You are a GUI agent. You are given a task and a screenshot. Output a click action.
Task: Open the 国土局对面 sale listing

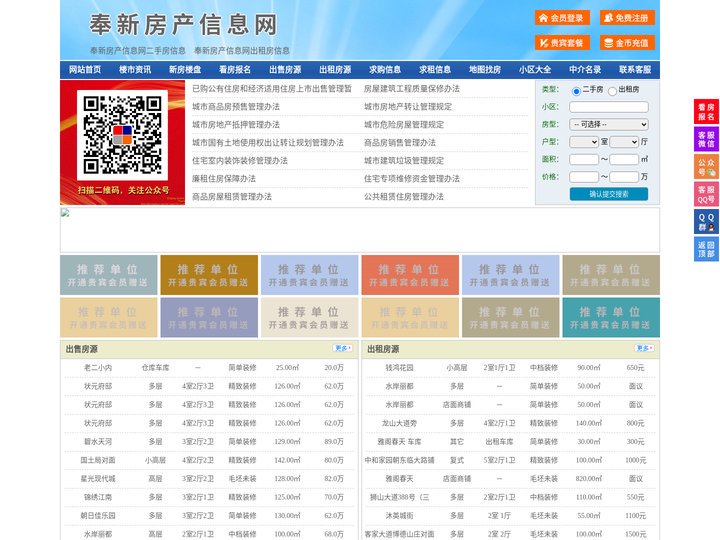98,460
